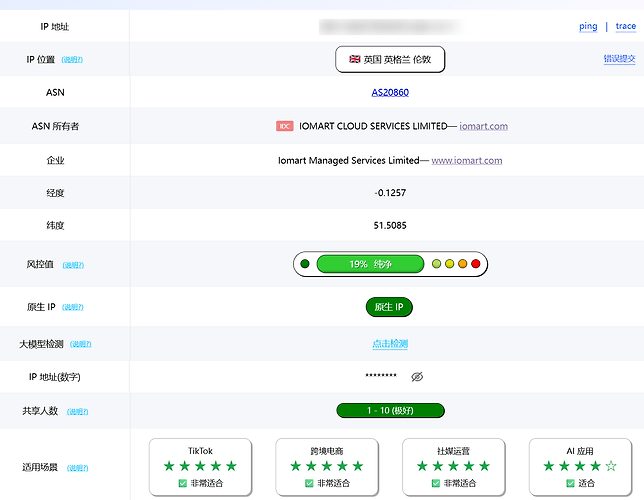The image size is (644, 500).
Task: Toggle the eye icon to reveal numeric IP
Action: point(417,377)
